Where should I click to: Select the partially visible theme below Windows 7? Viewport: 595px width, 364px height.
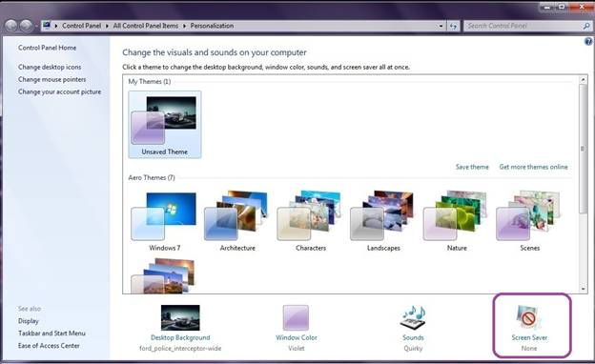[x=163, y=276]
